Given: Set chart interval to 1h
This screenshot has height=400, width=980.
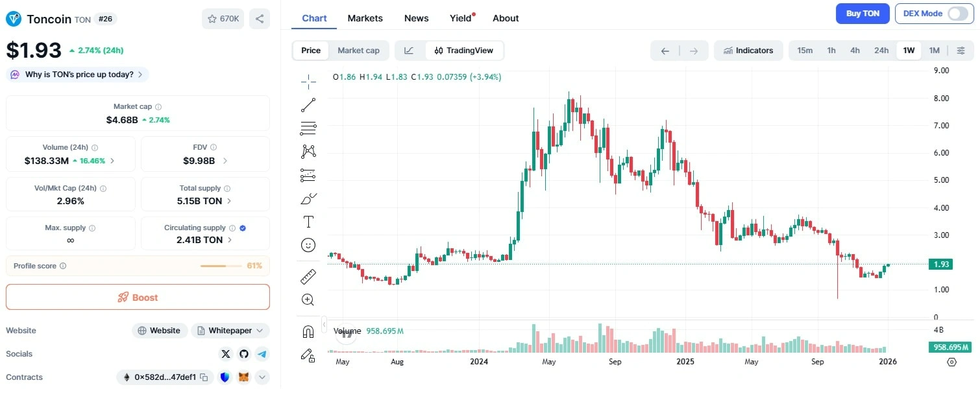Looking at the screenshot, I should pos(831,51).
